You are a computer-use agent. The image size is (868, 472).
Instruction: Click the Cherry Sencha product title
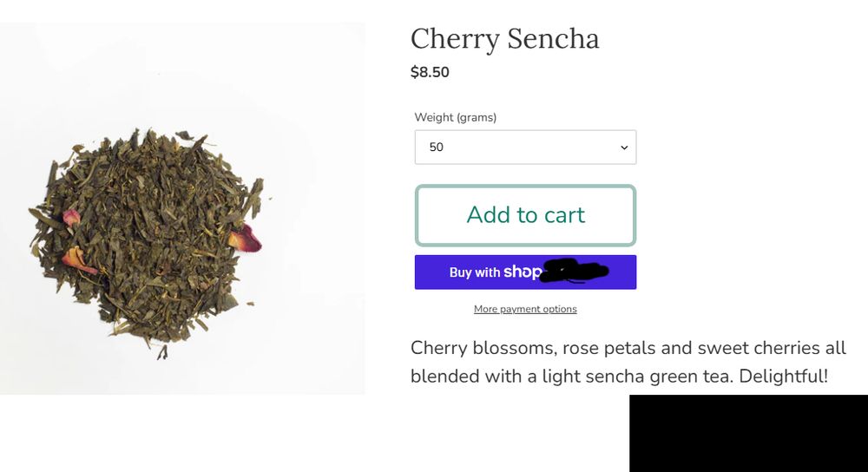tap(504, 39)
